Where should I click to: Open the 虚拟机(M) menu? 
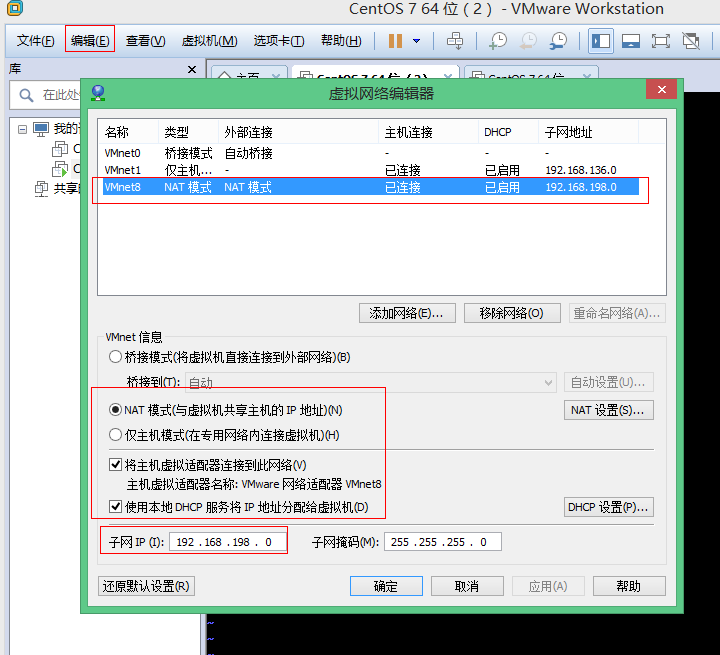(x=209, y=41)
